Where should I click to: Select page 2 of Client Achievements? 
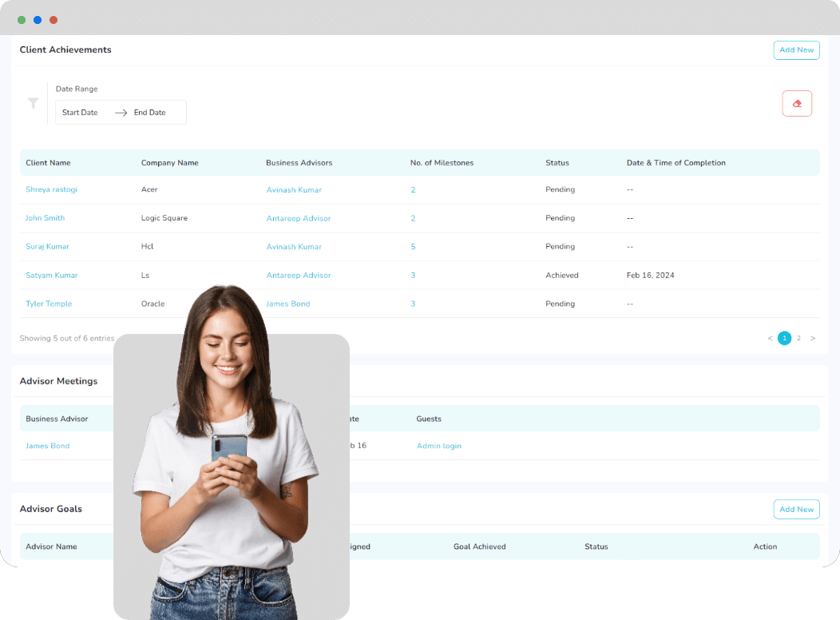tap(798, 338)
